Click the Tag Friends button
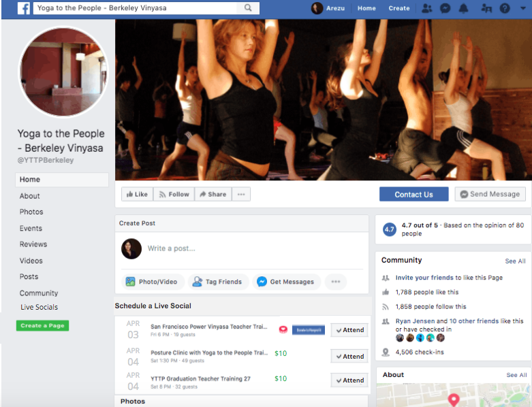Viewport: 532px width, 407px height. tap(218, 282)
